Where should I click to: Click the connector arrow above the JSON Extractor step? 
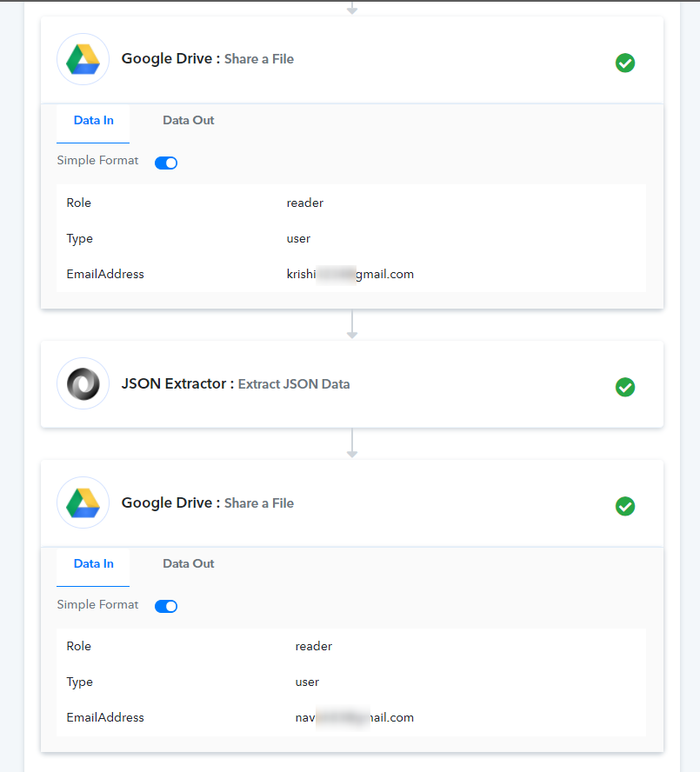click(352, 324)
